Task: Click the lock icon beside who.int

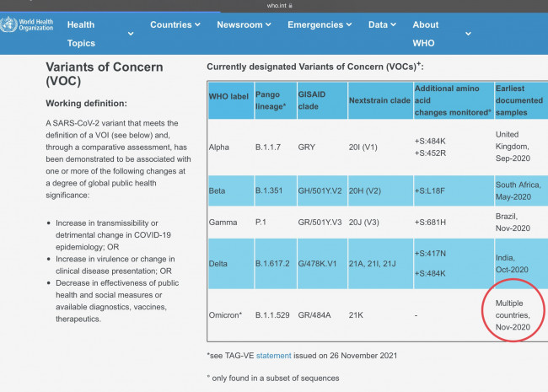Action: pos(290,6)
